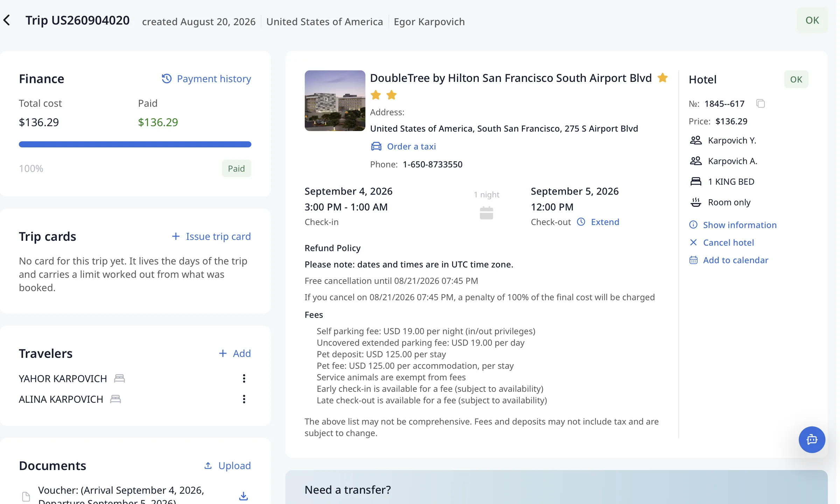The image size is (840, 504).
Task: Click the taxi car icon
Action: click(x=376, y=146)
